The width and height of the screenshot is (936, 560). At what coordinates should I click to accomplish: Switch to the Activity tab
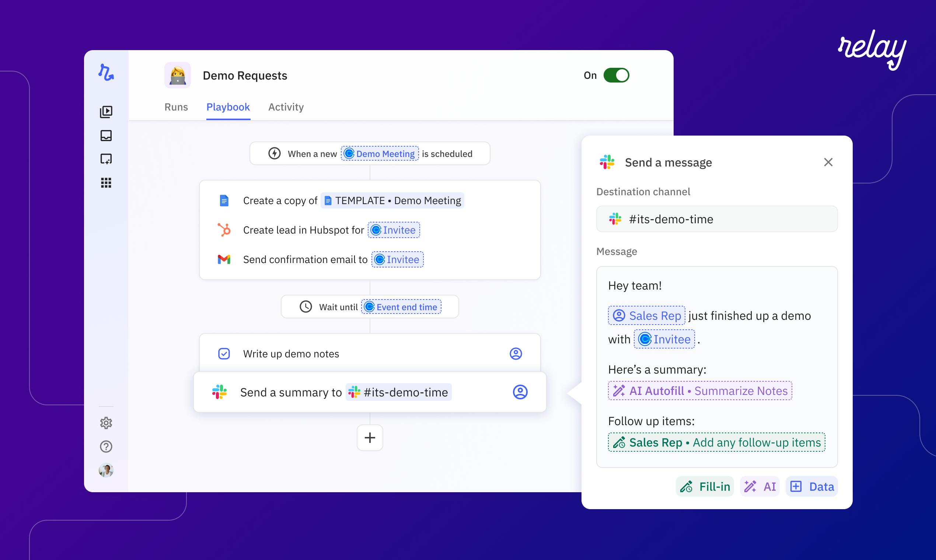point(286,107)
